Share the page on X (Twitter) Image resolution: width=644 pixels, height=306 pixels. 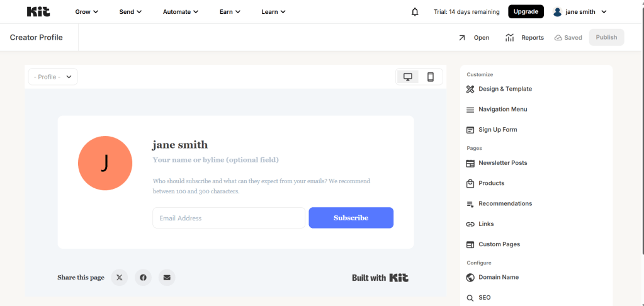pos(120,277)
